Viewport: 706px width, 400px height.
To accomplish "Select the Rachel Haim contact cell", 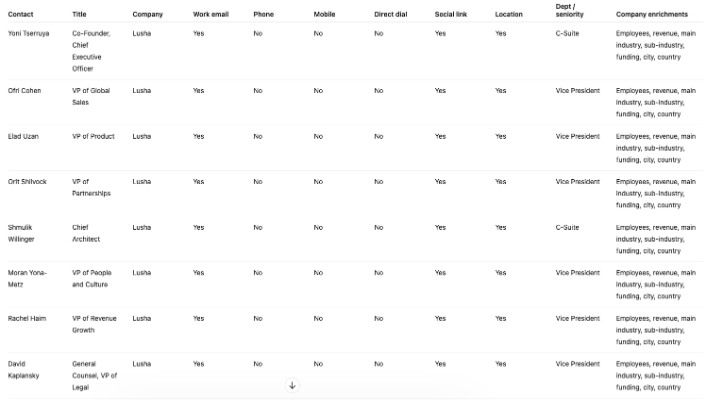I will tap(25, 318).
